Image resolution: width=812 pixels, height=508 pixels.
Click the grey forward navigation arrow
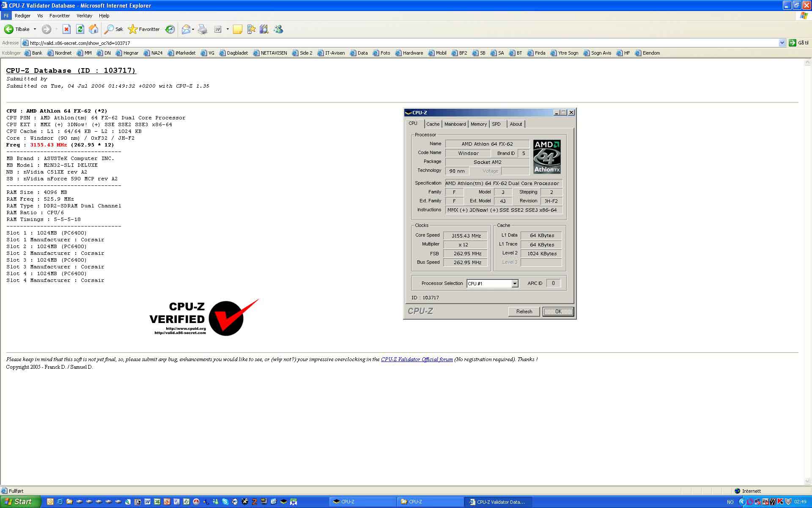click(47, 29)
